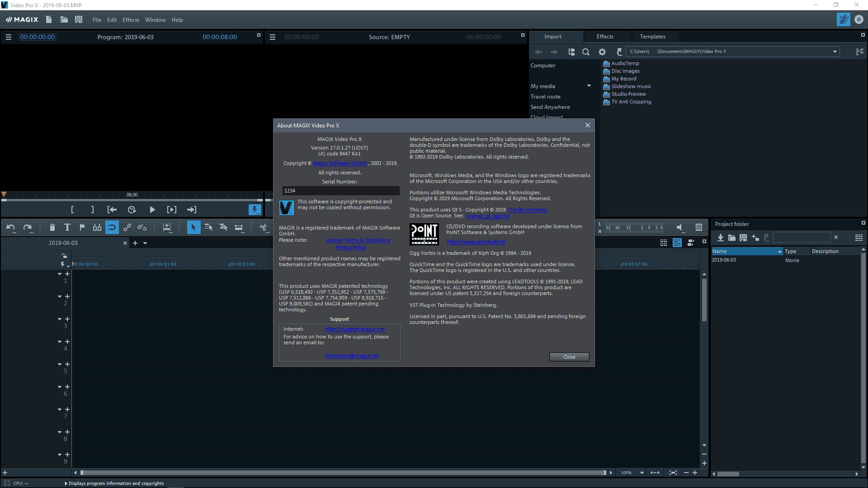
Task: Select the single track mouse mode
Action: [208, 228]
